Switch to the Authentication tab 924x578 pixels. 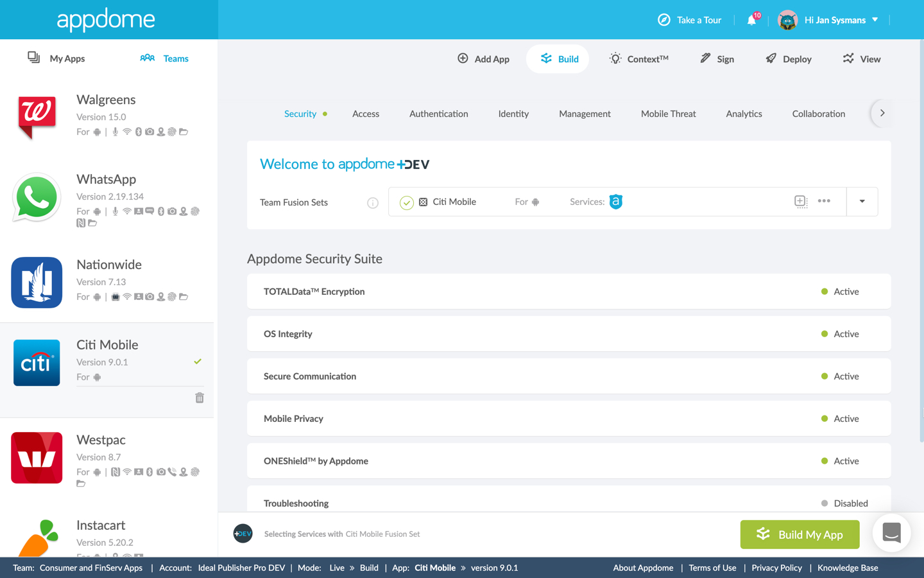[x=438, y=114]
